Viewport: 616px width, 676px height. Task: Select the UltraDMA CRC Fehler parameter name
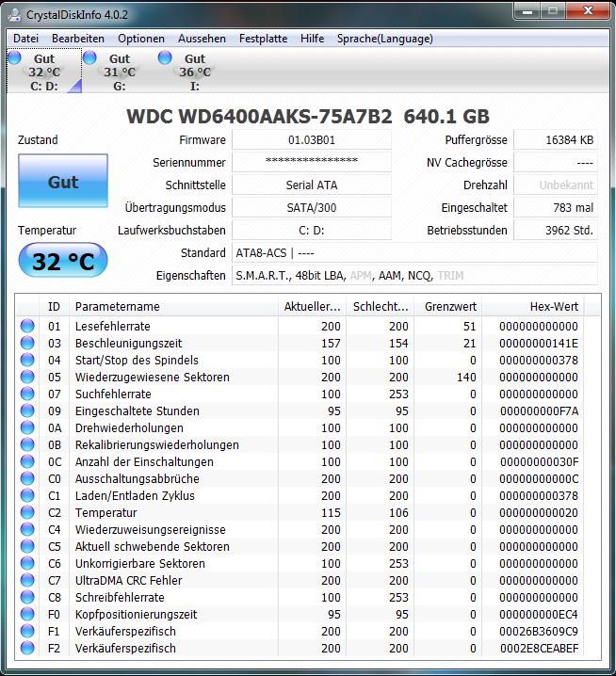[x=128, y=580]
